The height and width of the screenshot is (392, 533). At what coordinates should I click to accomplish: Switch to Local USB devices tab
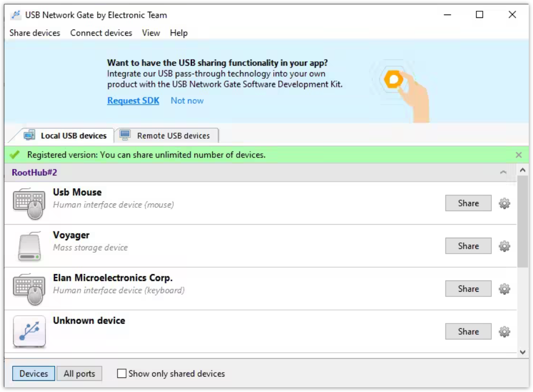(65, 136)
